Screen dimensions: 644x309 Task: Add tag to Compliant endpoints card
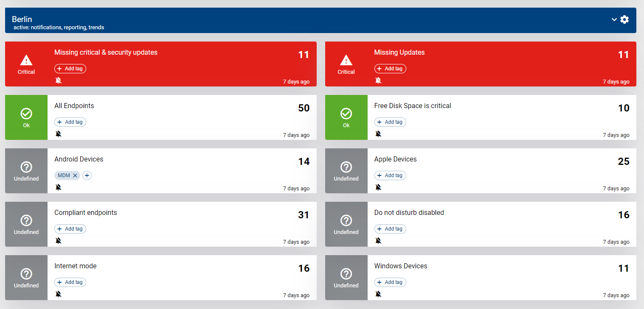70,229
